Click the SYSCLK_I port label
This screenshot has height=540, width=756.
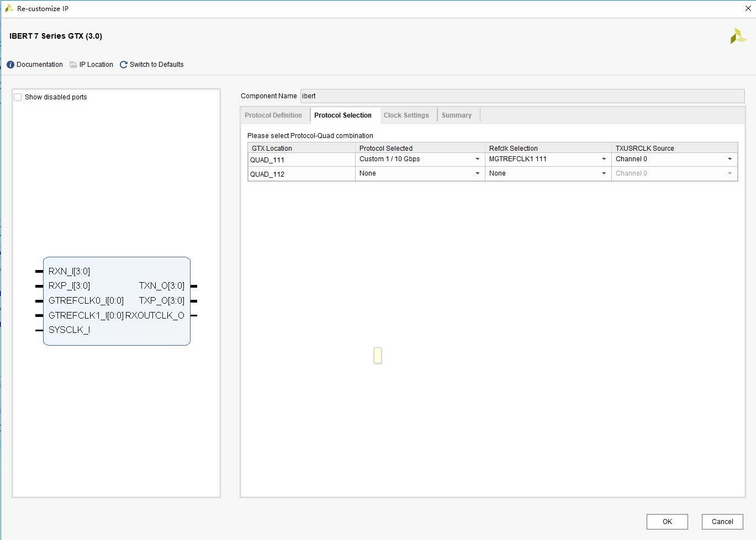tap(69, 330)
